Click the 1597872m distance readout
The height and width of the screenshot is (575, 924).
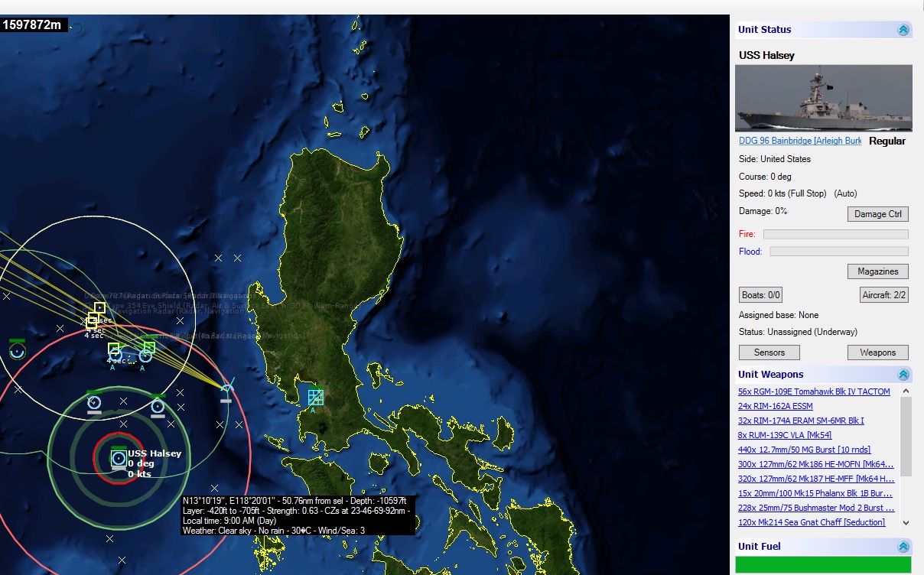32,25
